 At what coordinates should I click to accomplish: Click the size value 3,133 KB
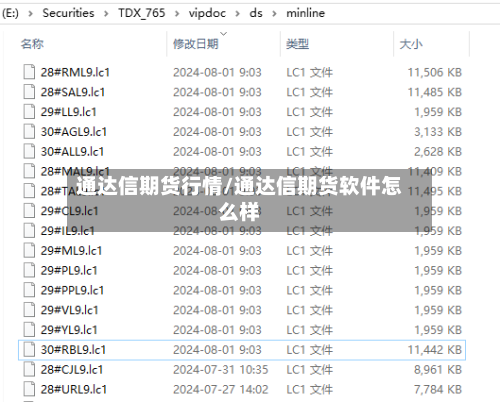[x=438, y=132]
